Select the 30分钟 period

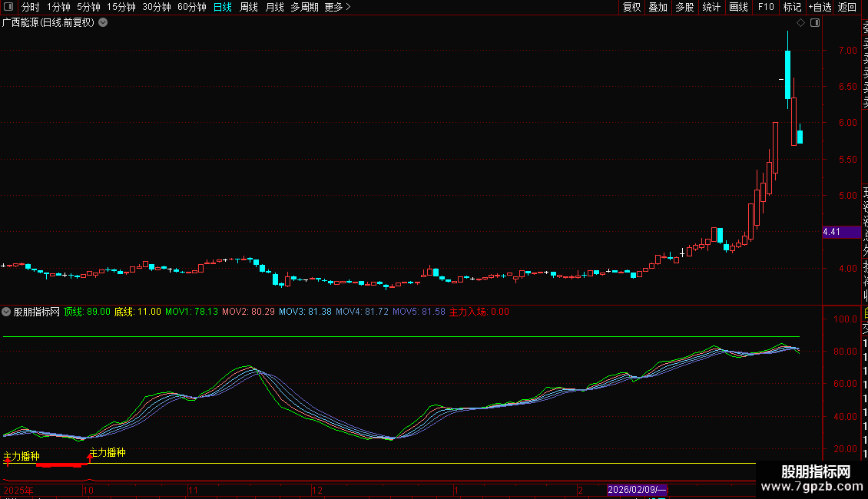click(x=157, y=7)
